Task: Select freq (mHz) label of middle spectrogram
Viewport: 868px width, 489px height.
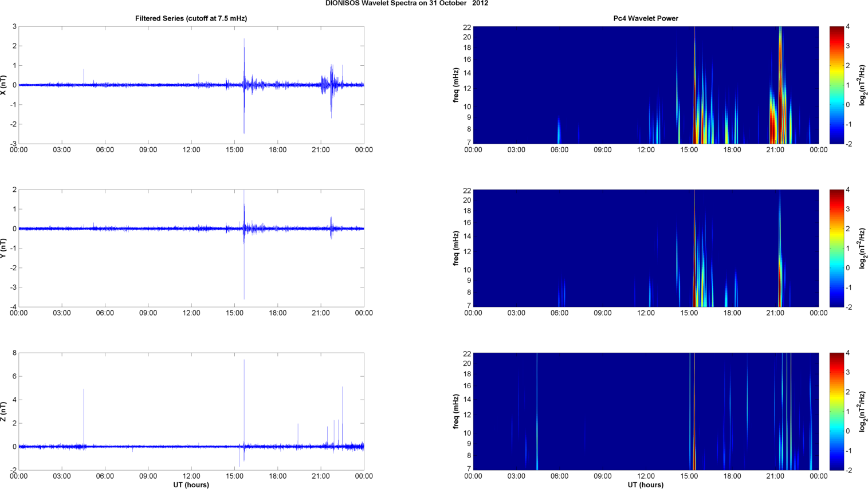Action: coord(456,248)
